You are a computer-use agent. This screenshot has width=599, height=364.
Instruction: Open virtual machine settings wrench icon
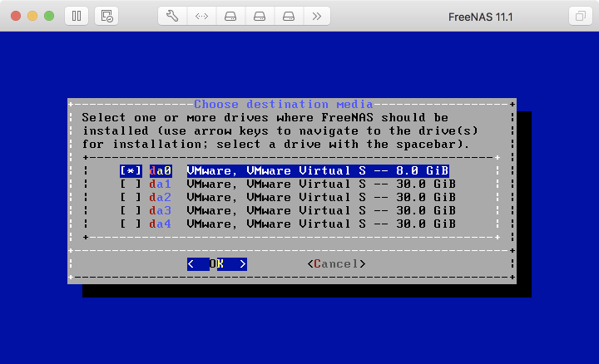[173, 16]
